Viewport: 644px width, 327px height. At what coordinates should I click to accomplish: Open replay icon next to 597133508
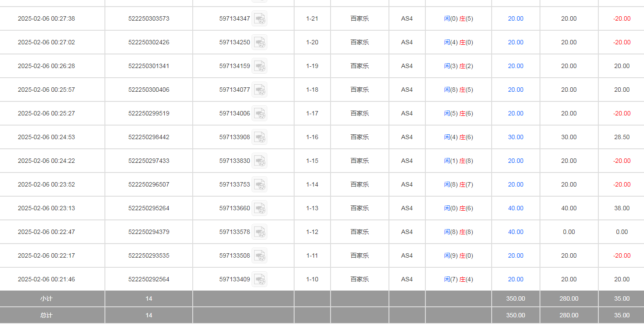coord(259,255)
